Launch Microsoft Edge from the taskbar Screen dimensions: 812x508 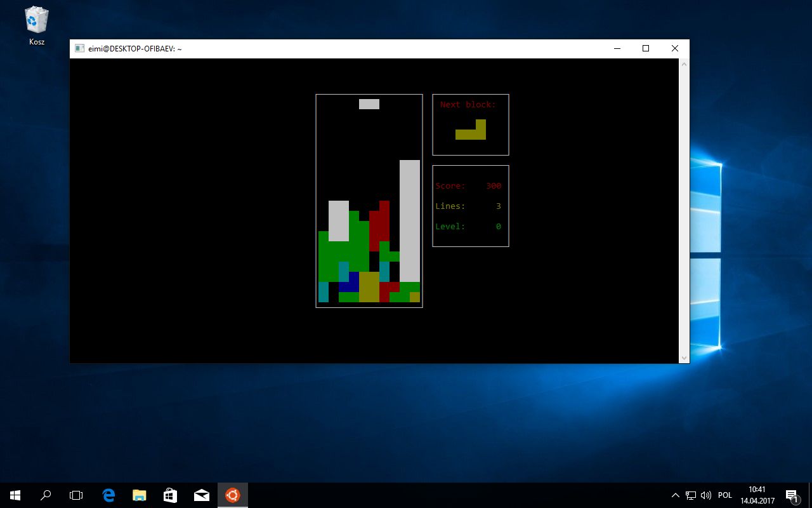pos(108,495)
